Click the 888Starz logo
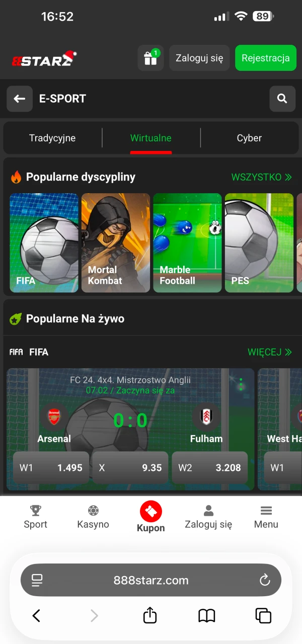 point(44,59)
